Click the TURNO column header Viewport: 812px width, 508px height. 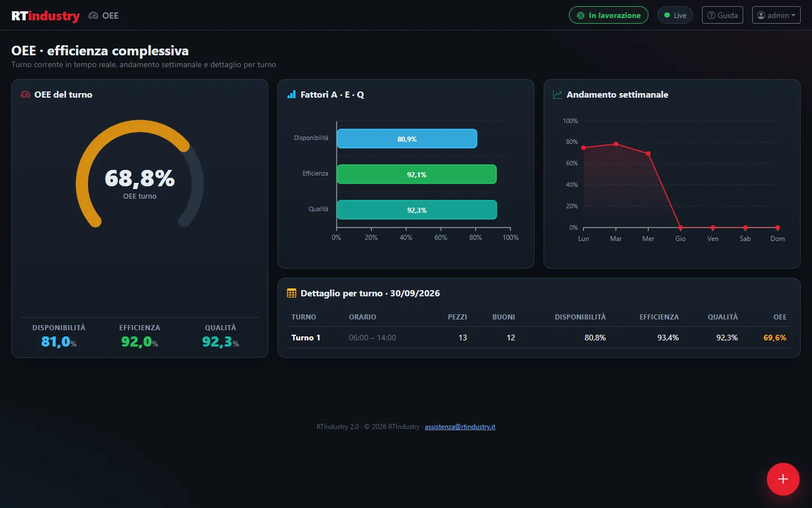[304, 317]
